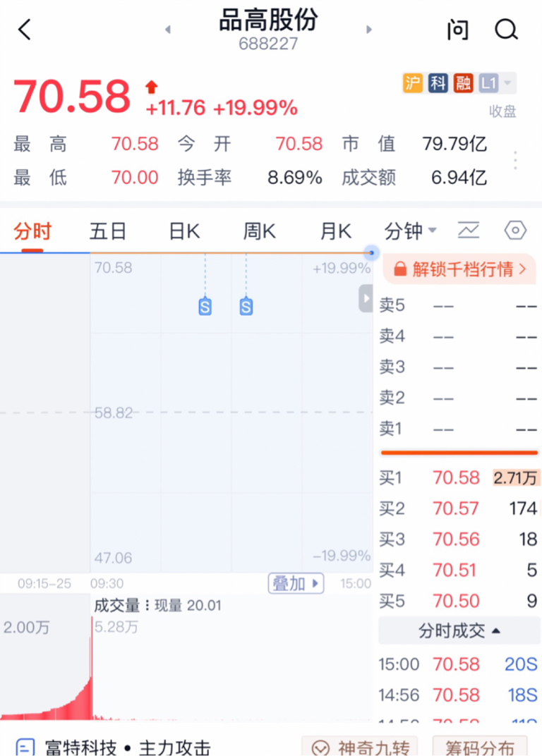The height and width of the screenshot is (756, 542).
Task: Select the 分时 tab
Action: point(32,231)
